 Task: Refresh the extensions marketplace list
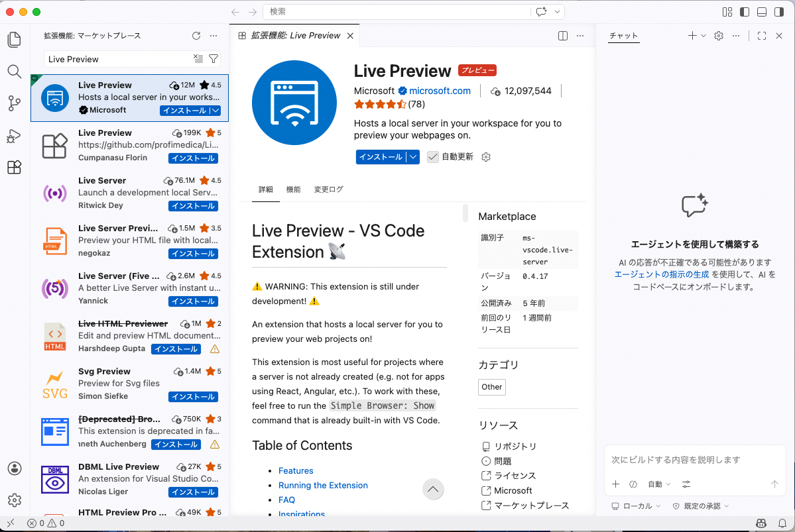coord(196,36)
